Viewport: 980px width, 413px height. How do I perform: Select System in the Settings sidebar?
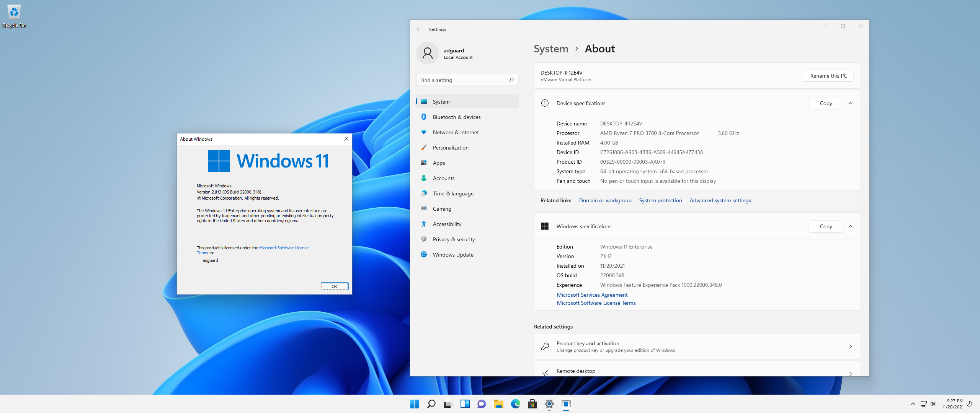pos(467,102)
